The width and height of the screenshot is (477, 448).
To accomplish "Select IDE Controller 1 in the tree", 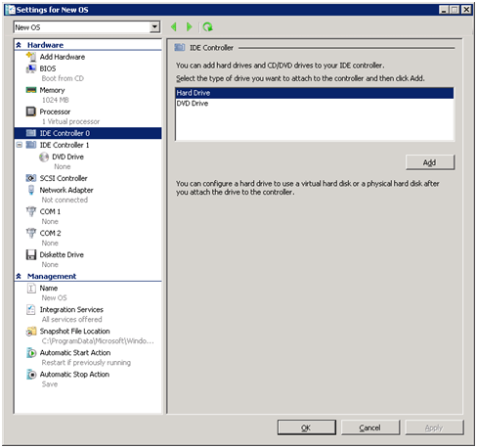I will (65, 145).
